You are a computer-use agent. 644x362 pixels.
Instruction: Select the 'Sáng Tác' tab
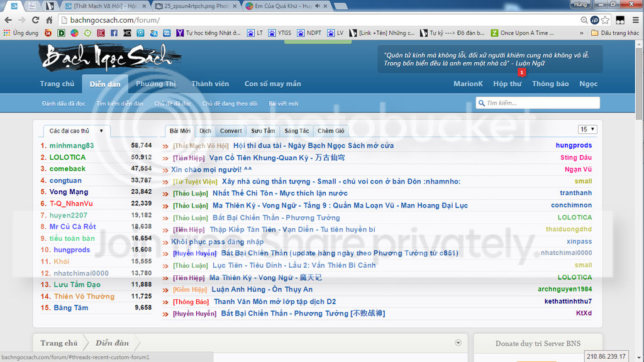(x=297, y=131)
